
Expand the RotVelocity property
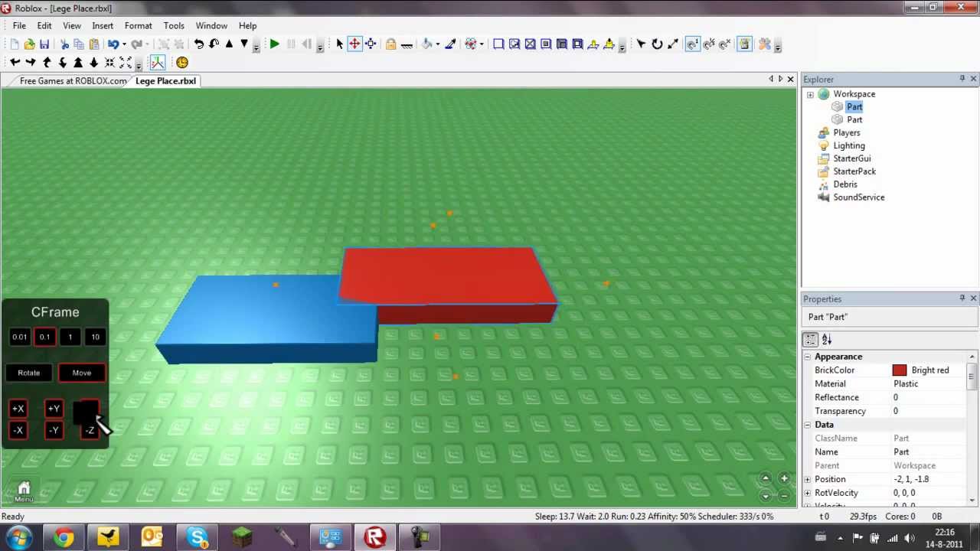click(x=808, y=494)
